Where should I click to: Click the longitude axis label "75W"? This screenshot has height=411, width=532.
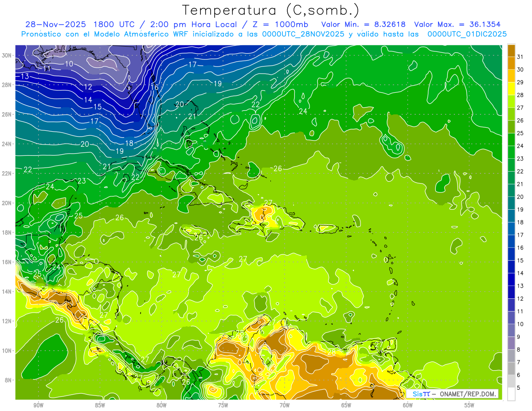coord(223,405)
